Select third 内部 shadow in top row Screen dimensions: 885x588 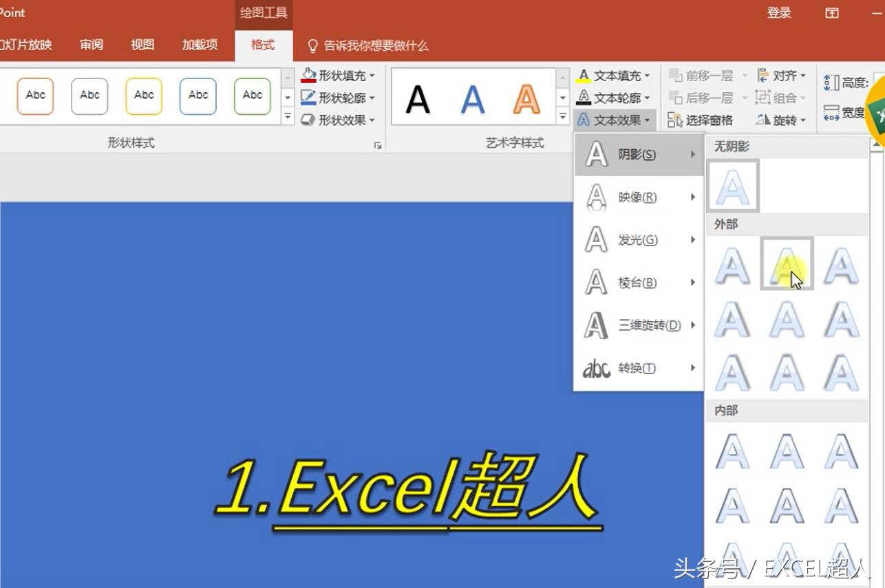(841, 451)
